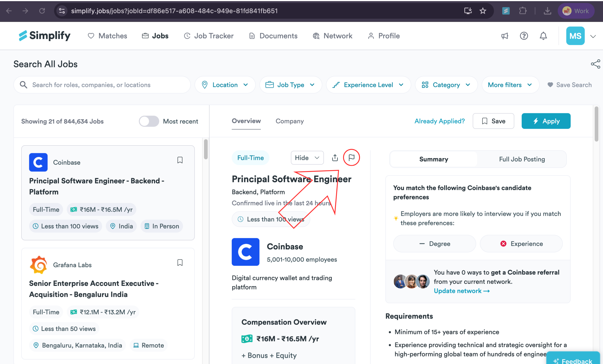Image resolution: width=603 pixels, height=364 pixels.
Task: Click the share icon near Search All Jobs
Action: 595,64
